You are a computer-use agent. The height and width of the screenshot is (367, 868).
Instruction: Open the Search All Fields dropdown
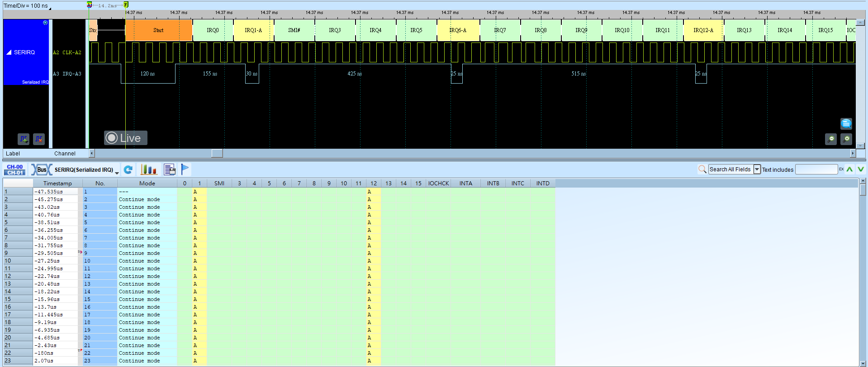(x=757, y=169)
